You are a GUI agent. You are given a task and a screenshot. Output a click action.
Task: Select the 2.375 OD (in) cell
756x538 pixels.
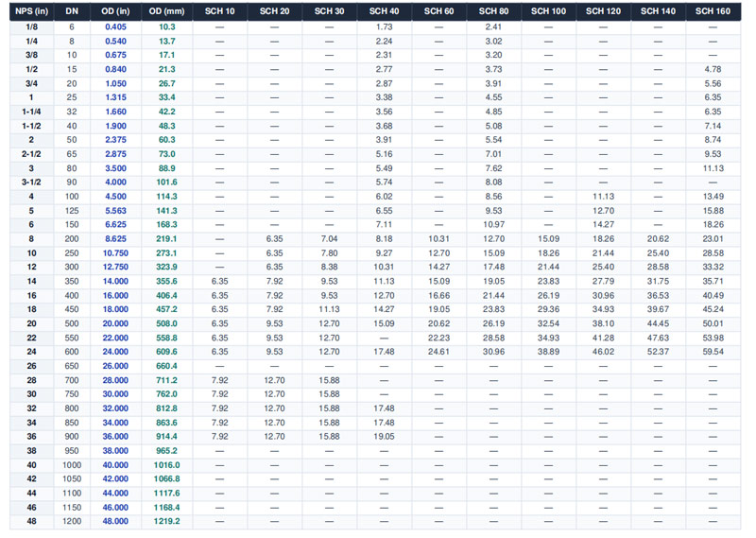115,140
